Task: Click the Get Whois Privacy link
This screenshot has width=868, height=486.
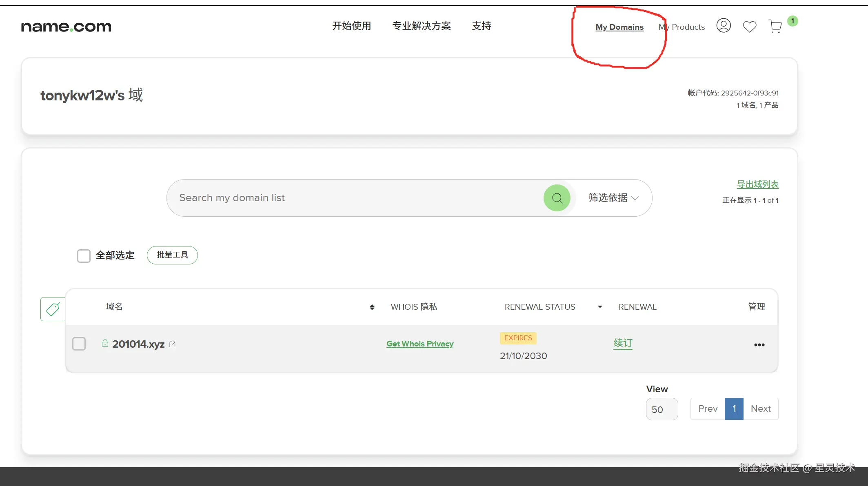Action: tap(420, 344)
